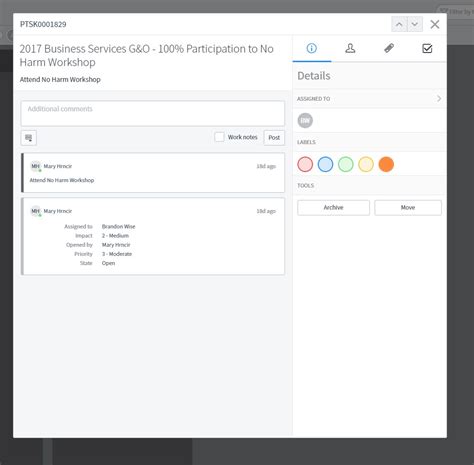This screenshot has height=465, width=474.
Task: Close the PTSK0001829 card dialog
Action: [435, 24]
